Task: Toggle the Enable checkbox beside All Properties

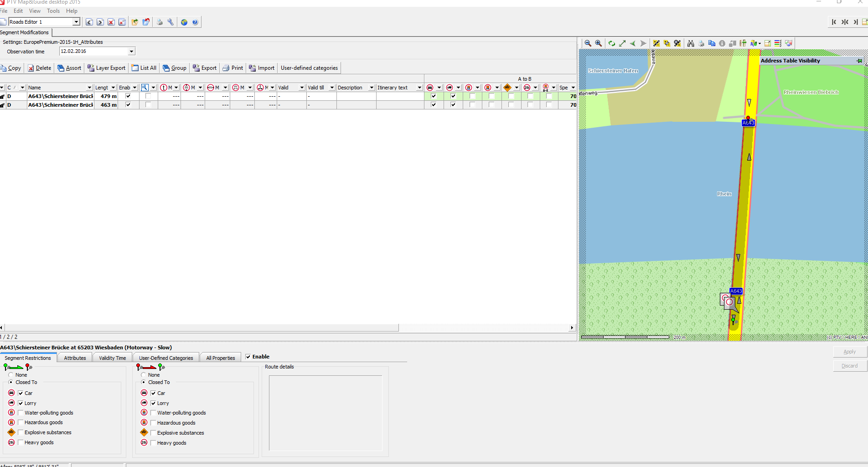Action: tap(248, 357)
